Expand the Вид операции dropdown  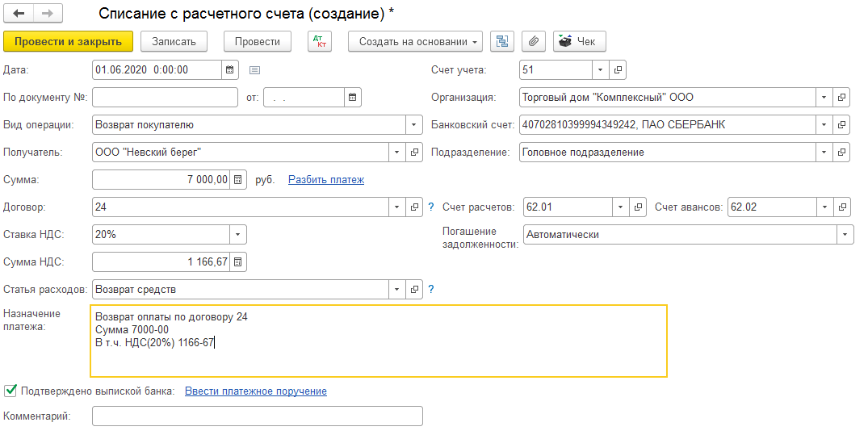coord(414,124)
